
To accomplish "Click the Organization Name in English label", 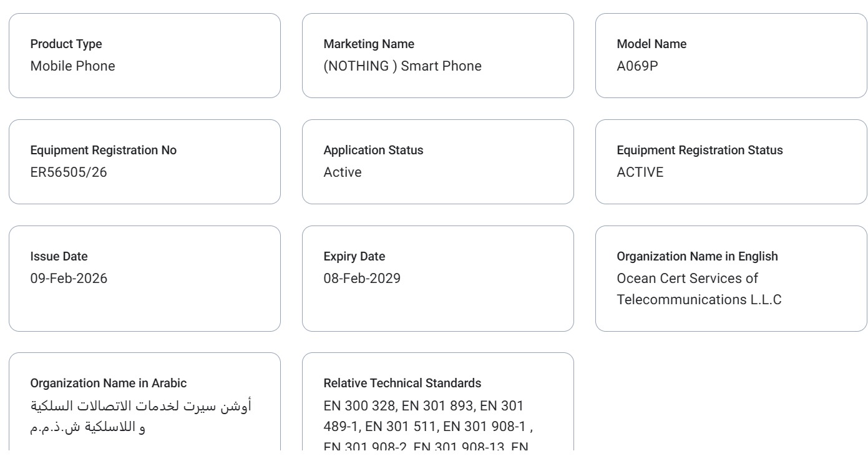I will (697, 257).
